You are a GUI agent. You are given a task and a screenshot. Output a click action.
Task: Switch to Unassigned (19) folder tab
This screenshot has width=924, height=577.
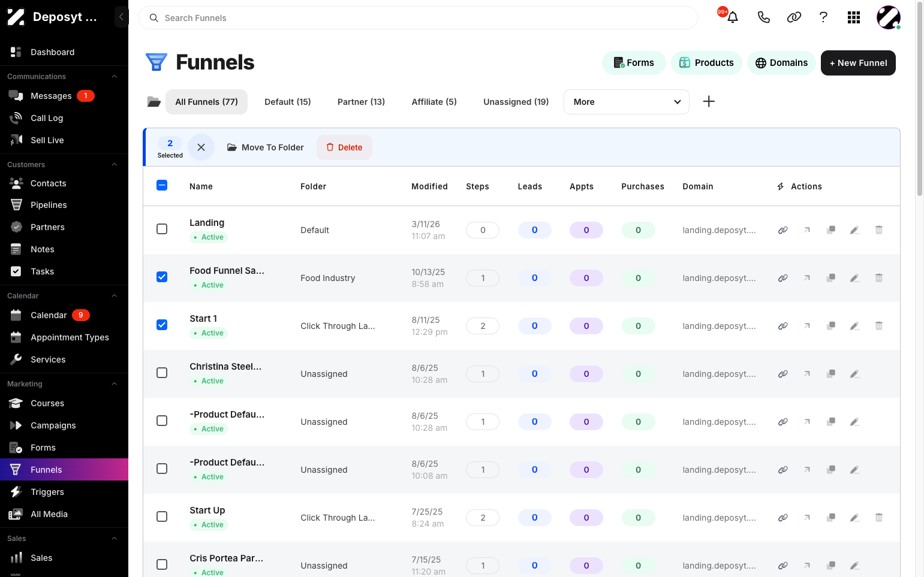click(x=516, y=102)
